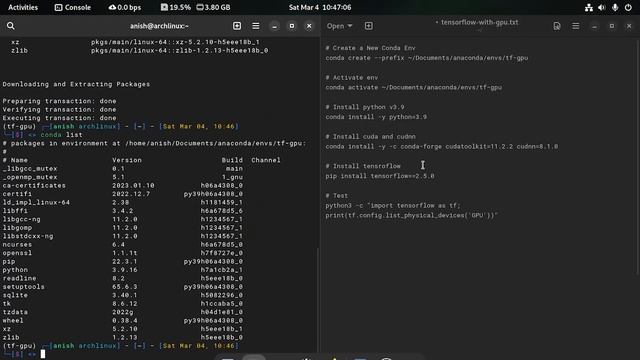Click the 'Version' column header in terminal
The width and height of the screenshot is (640, 360).
click(127, 160)
